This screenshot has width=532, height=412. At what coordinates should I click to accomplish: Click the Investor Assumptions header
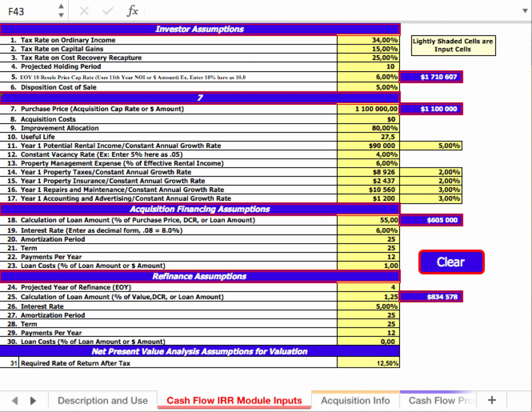coord(200,29)
